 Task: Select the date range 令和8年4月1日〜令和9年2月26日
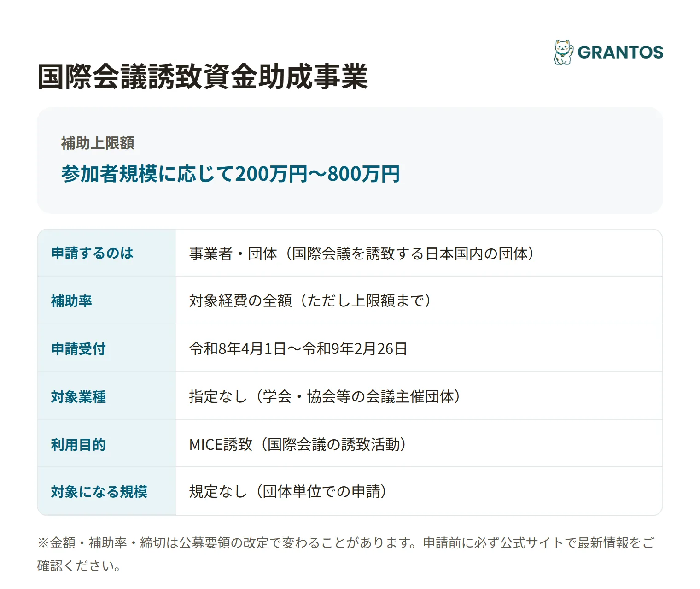[x=298, y=348]
